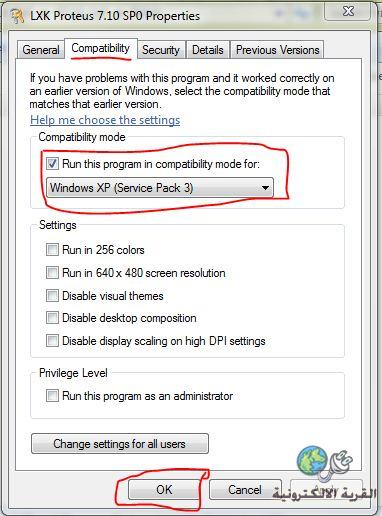The height and width of the screenshot is (516, 382).
Task: Uncheck Run this program in compatibility mode
Action: click(x=52, y=164)
